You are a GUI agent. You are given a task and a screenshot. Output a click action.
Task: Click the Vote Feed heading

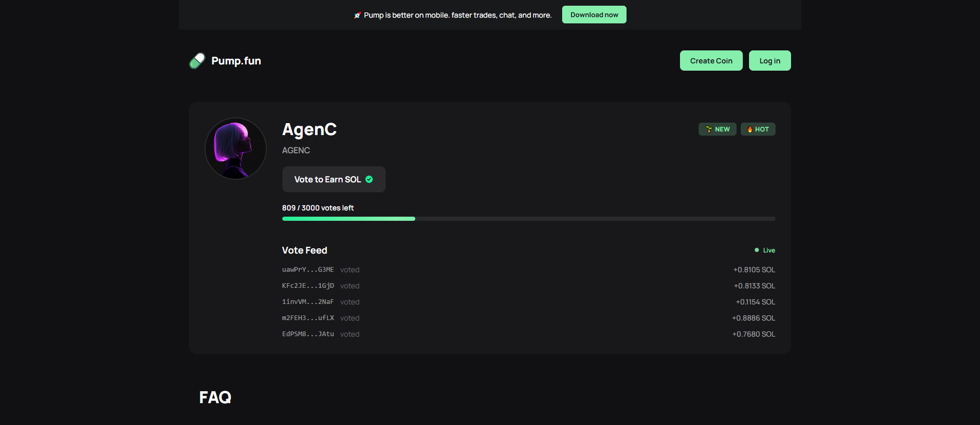pos(305,250)
